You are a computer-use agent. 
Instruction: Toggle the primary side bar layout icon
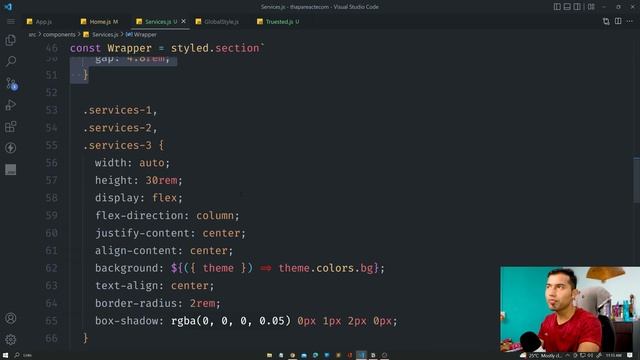557,7
